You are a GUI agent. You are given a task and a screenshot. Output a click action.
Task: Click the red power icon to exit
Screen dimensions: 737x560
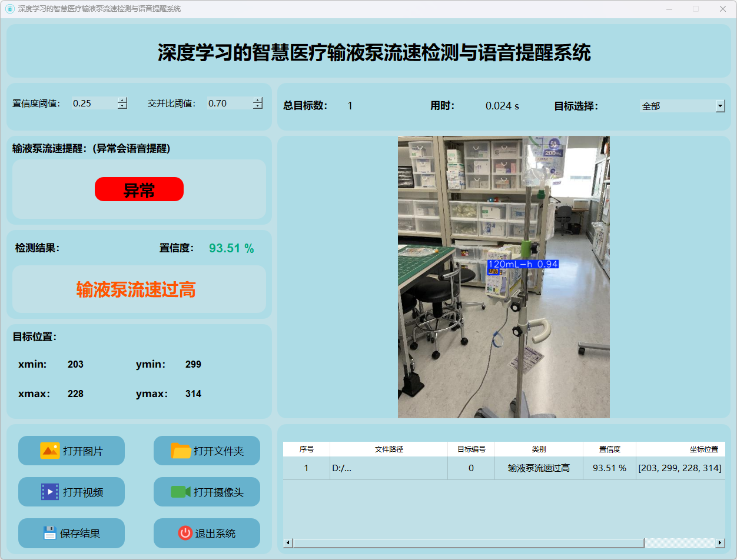[x=185, y=533]
